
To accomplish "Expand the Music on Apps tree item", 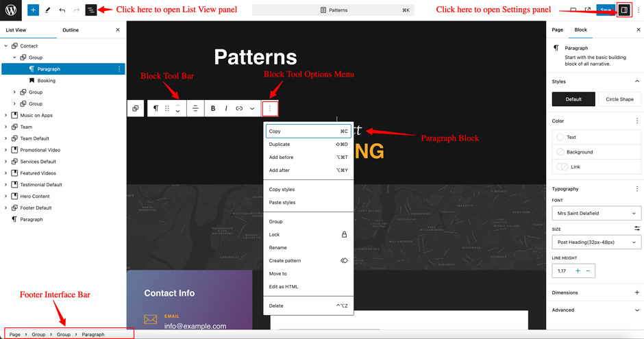I will pos(6,115).
